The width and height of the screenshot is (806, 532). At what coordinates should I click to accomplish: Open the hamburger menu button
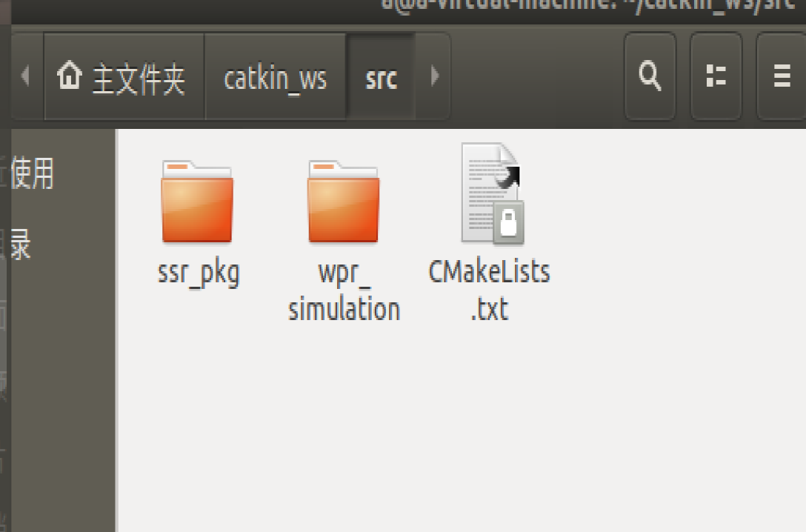tap(782, 76)
